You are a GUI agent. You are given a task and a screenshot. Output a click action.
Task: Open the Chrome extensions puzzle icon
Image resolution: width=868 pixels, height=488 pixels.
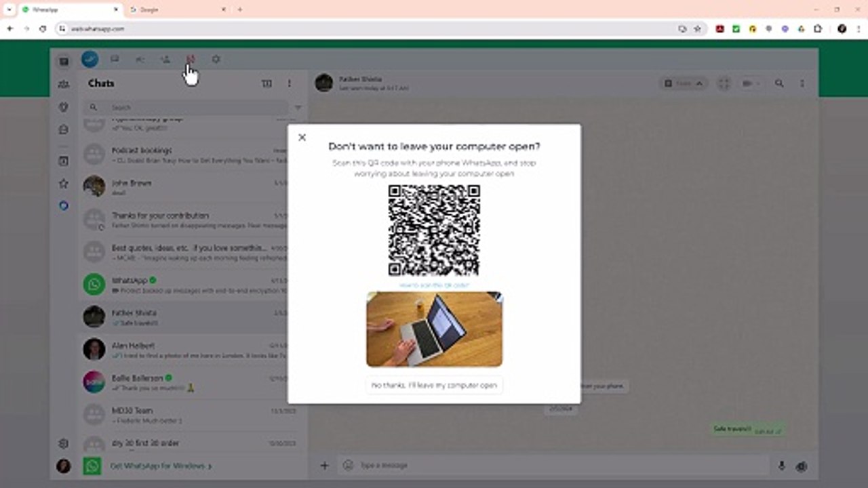[817, 29]
